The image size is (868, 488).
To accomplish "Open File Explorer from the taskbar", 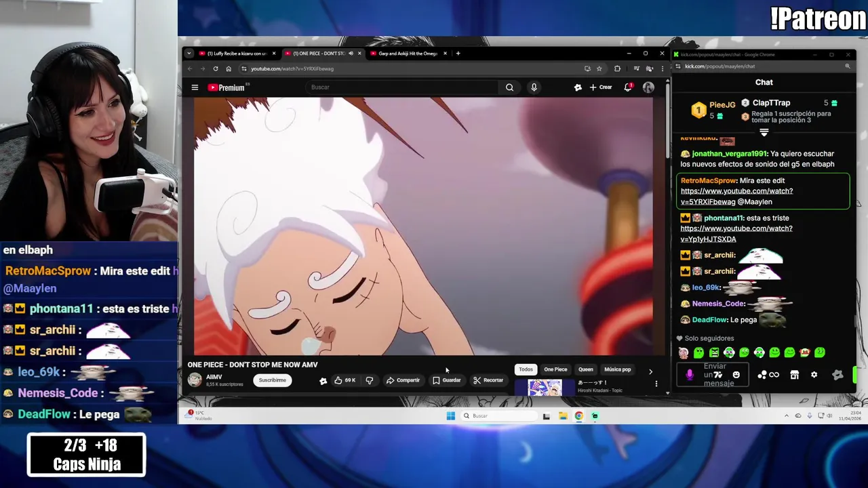I will [563, 416].
